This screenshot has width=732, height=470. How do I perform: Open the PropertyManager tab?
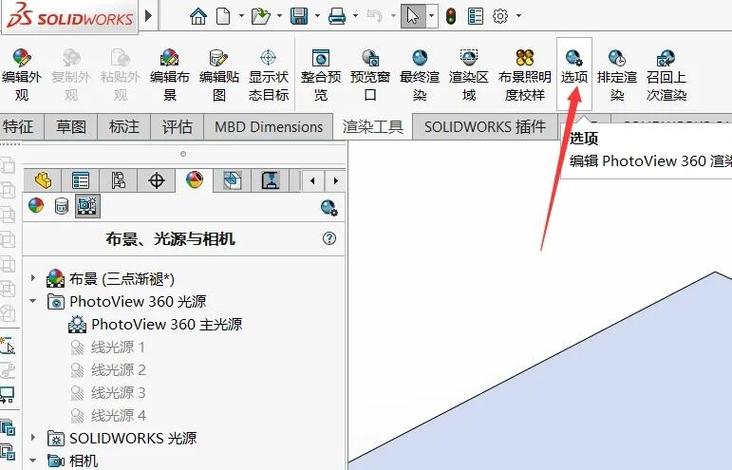[x=80, y=180]
